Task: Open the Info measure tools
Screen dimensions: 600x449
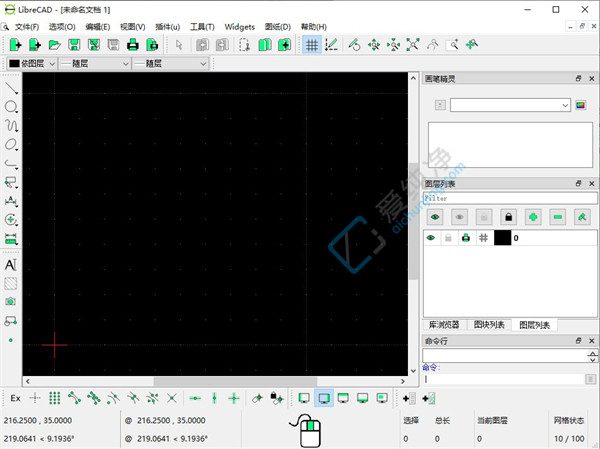Action: [x=11, y=238]
